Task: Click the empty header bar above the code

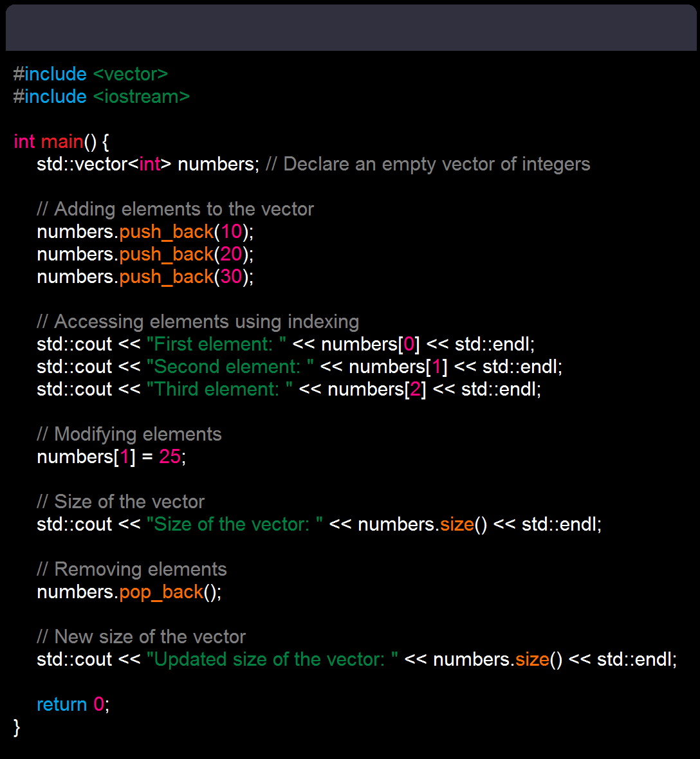Action: 351,28
